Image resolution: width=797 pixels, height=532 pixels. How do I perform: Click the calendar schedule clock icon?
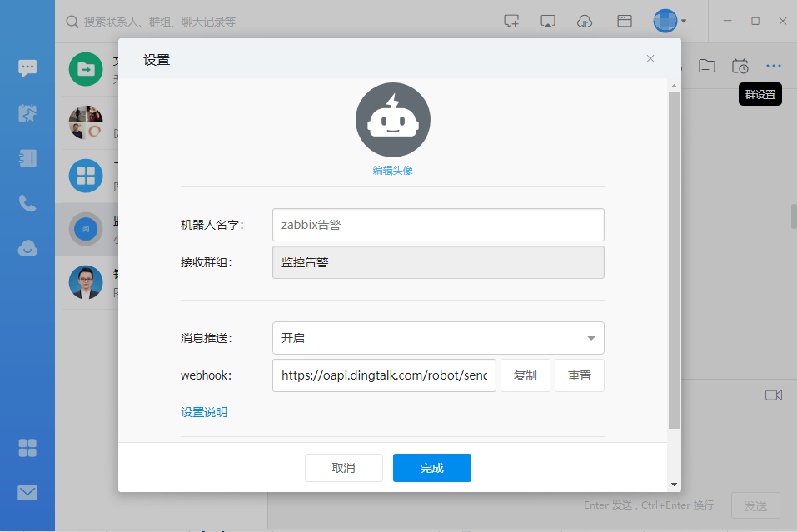[740, 66]
